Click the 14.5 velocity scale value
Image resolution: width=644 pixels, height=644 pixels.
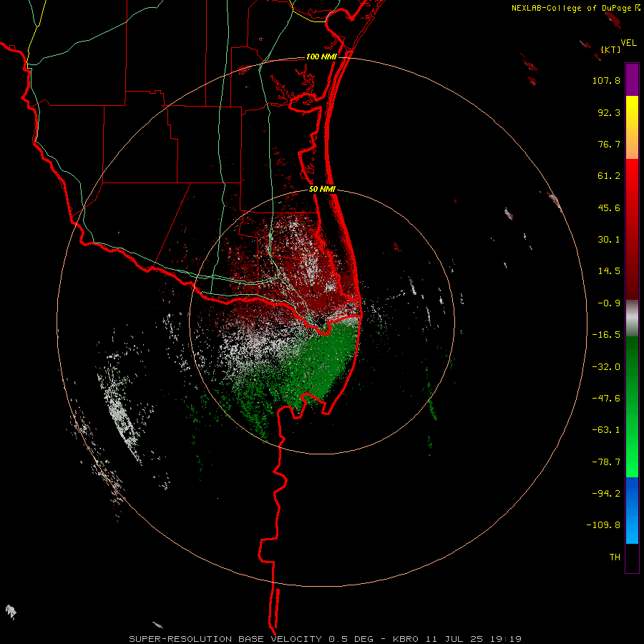point(609,271)
